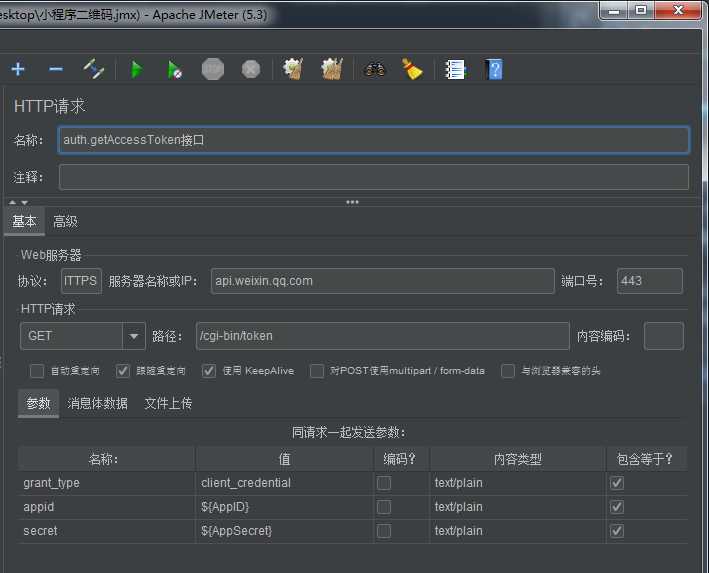The height and width of the screenshot is (573, 709).
Task: Select the 参数 tab
Action: (x=38, y=403)
